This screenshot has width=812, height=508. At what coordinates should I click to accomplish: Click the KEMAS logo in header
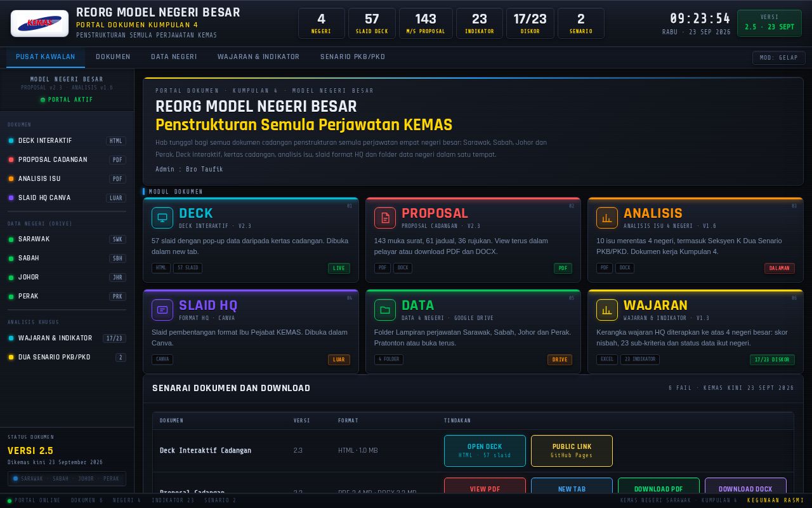[40, 23]
